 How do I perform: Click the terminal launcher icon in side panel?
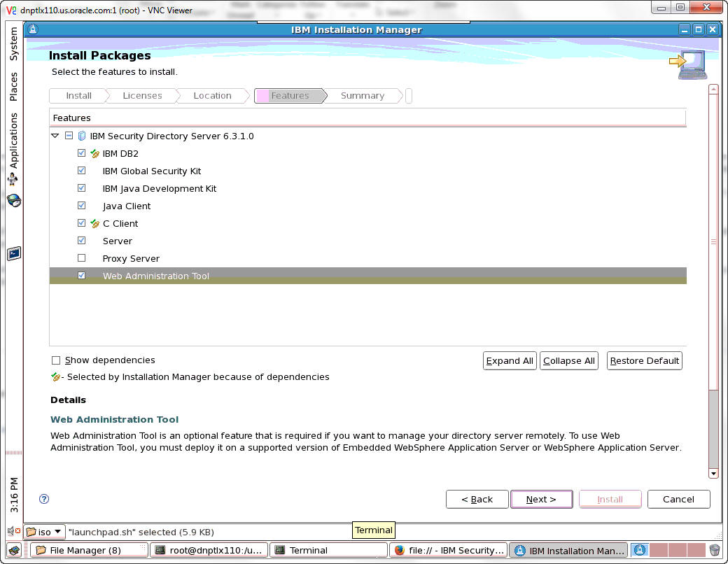pos(14,253)
